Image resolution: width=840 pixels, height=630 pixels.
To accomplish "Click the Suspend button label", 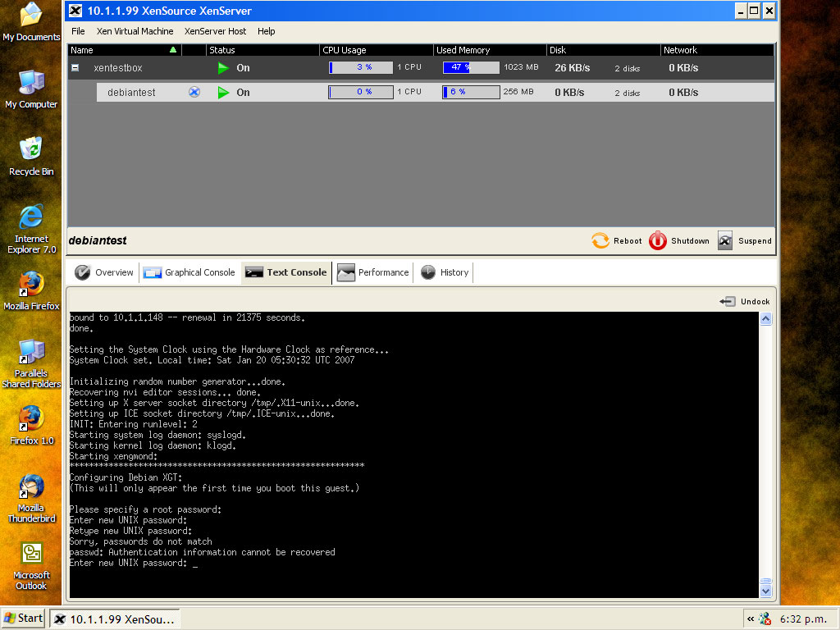I will click(755, 241).
